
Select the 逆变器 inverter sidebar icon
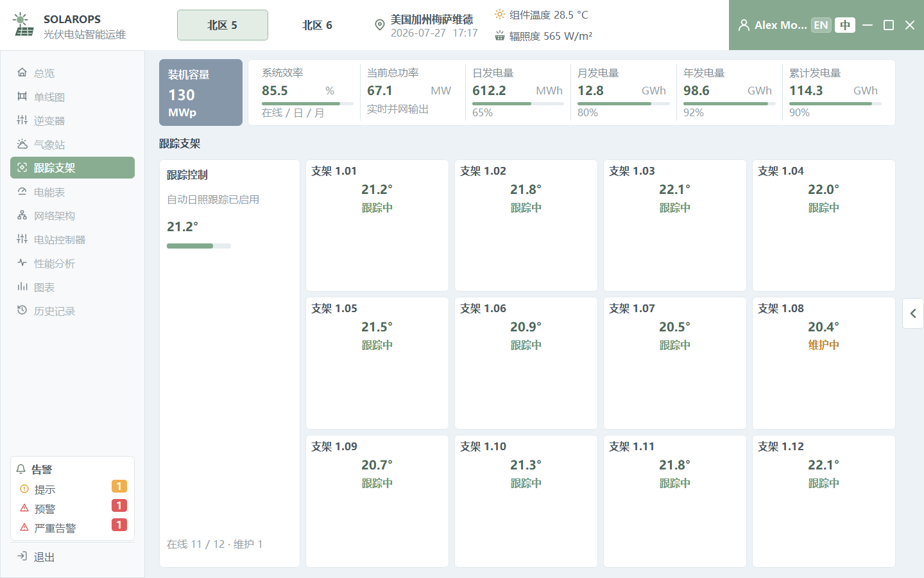[22, 120]
